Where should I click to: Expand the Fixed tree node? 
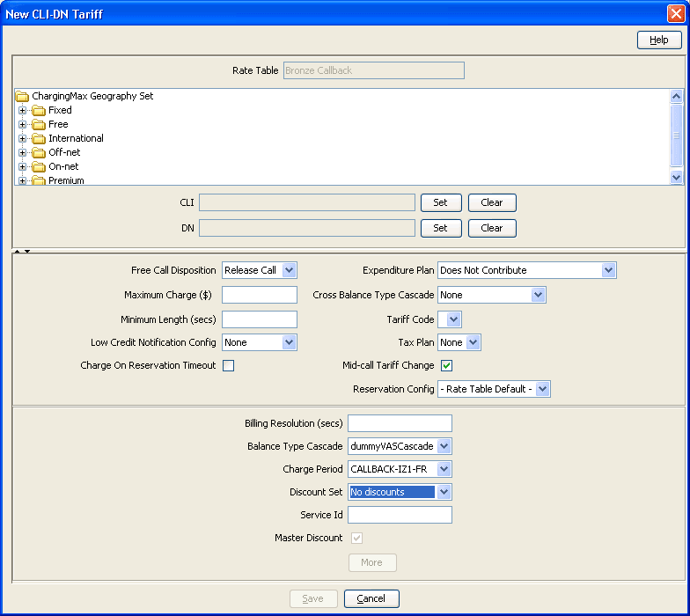click(23, 111)
